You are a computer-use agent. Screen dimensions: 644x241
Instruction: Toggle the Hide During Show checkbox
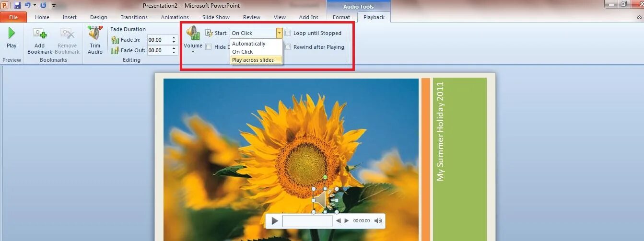point(209,47)
